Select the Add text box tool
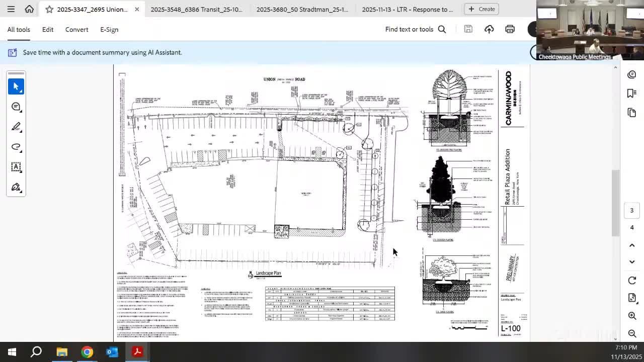The height and width of the screenshot is (362, 644). click(16, 166)
